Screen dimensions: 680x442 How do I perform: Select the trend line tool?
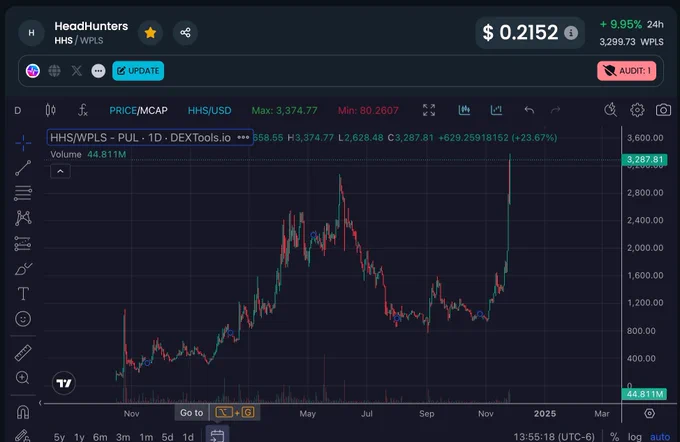click(x=23, y=168)
